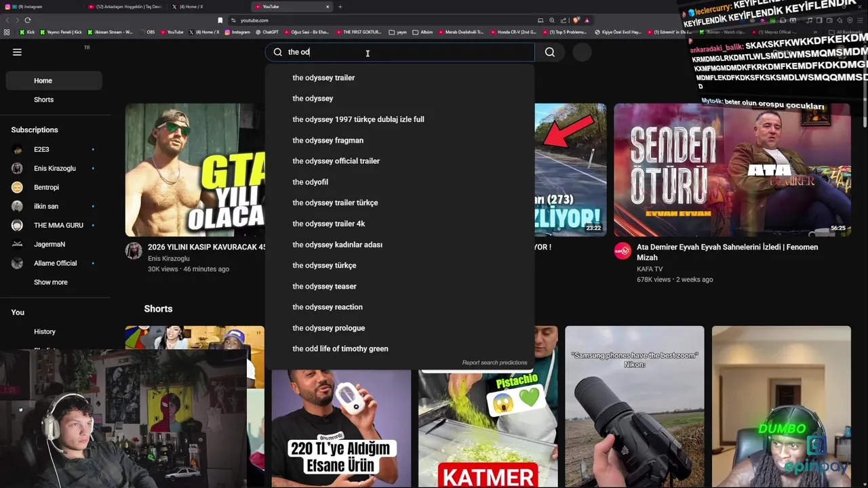
Task: Open History in the You section
Action: point(54,331)
